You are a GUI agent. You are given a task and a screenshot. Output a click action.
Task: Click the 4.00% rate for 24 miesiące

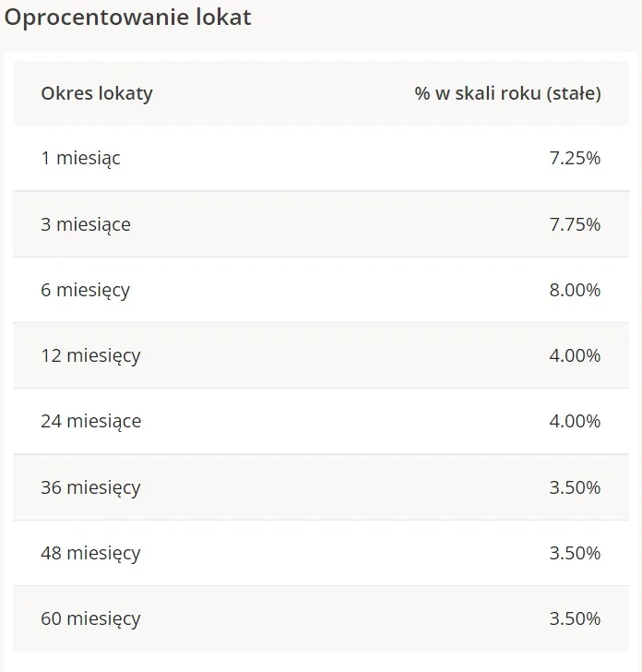pyautogui.click(x=575, y=421)
